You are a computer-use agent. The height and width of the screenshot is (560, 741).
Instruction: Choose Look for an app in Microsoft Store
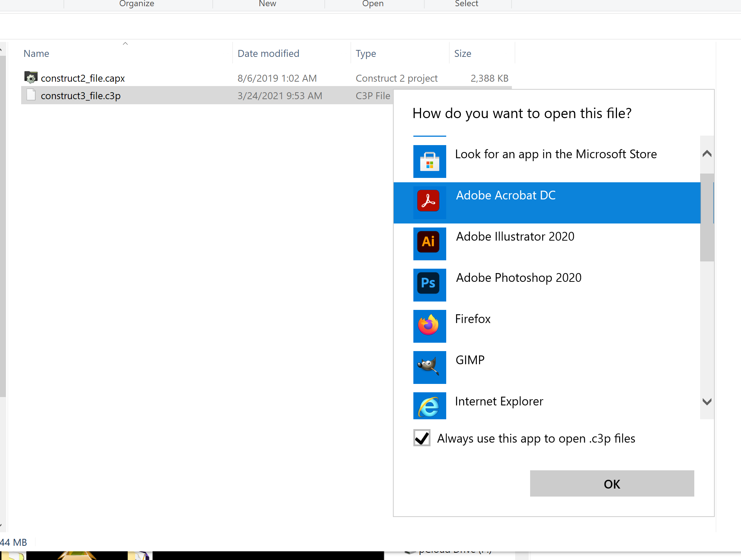pos(547,162)
